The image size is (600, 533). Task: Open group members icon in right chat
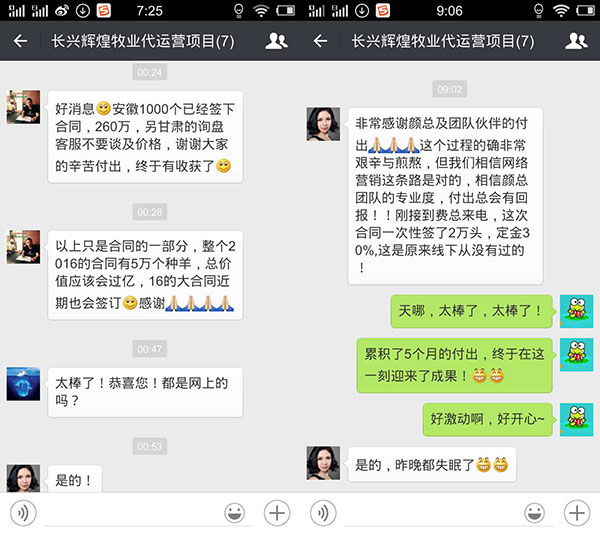tap(576, 41)
